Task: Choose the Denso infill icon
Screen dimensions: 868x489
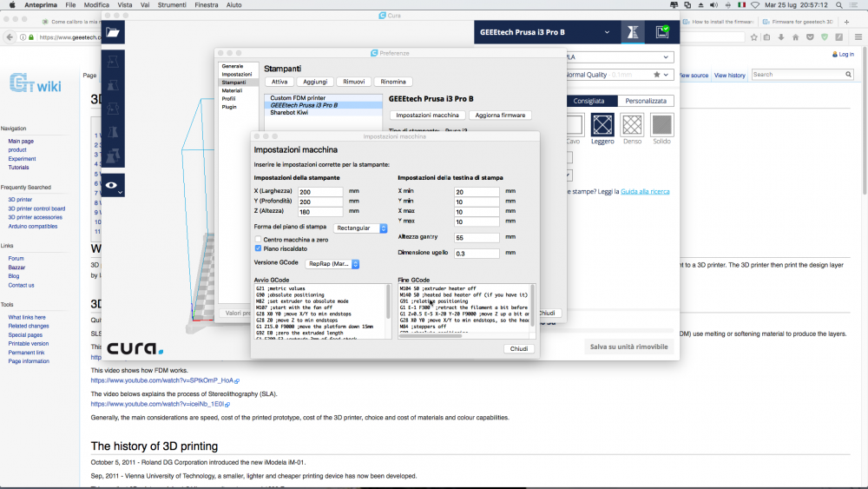Action: coord(632,125)
